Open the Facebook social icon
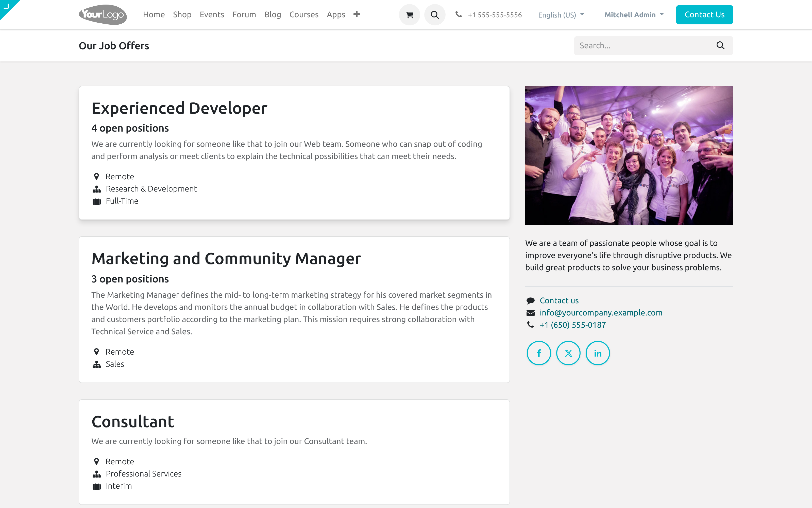 point(539,353)
